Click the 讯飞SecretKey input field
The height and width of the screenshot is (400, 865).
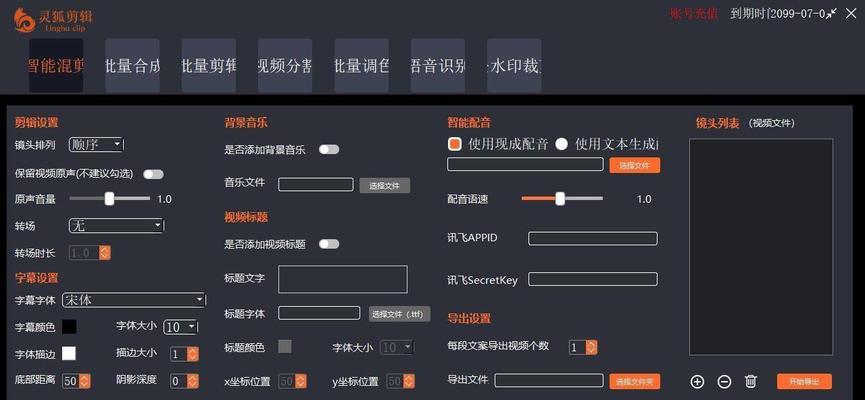(x=592, y=279)
